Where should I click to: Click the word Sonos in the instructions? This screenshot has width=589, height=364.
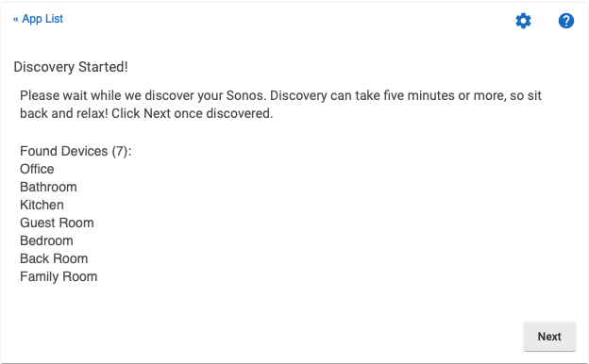246,95
